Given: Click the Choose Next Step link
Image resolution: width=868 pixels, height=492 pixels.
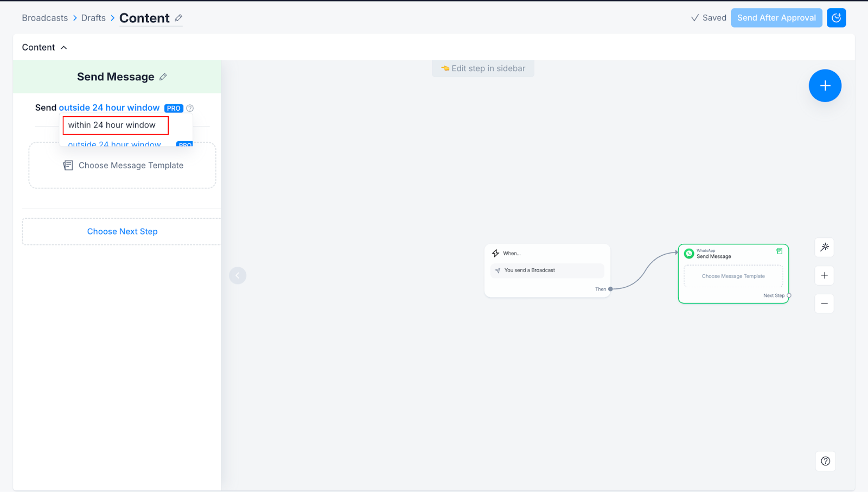Looking at the screenshot, I should [122, 231].
